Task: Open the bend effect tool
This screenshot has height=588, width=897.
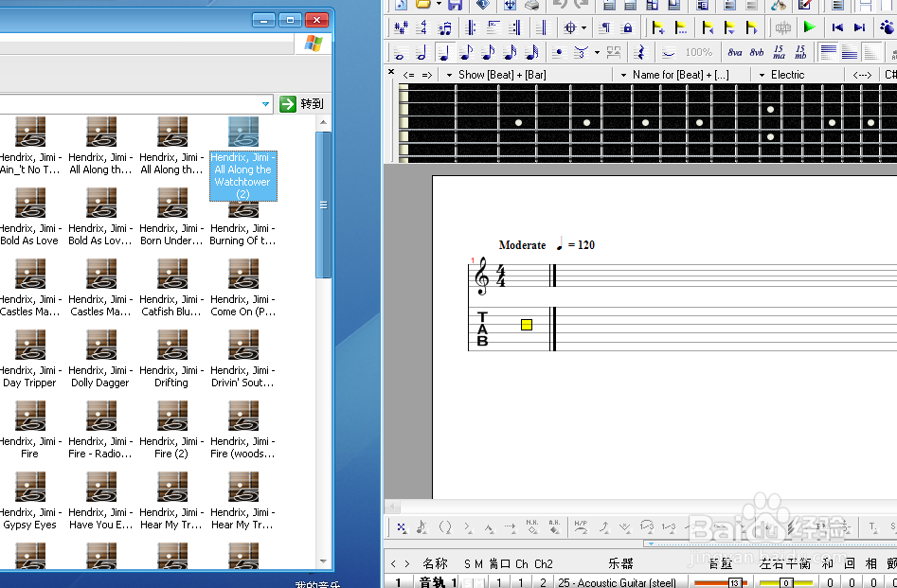Action: coord(603,527)
